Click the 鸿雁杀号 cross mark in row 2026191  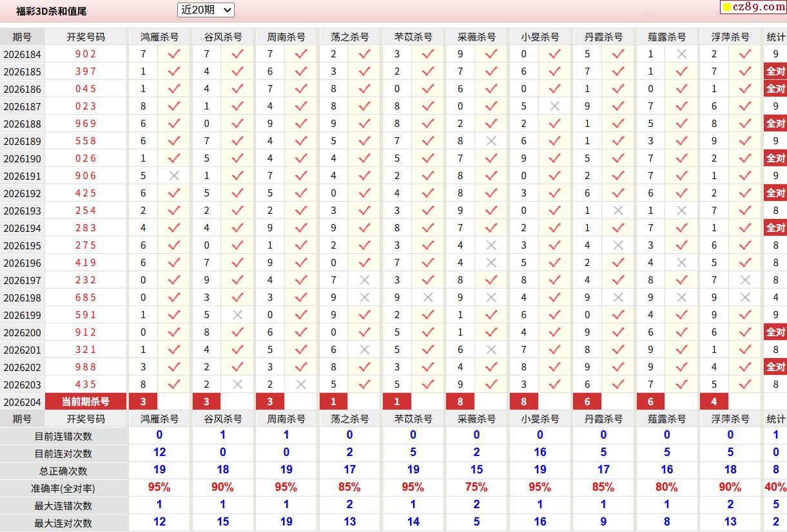[x=174, y=176]
